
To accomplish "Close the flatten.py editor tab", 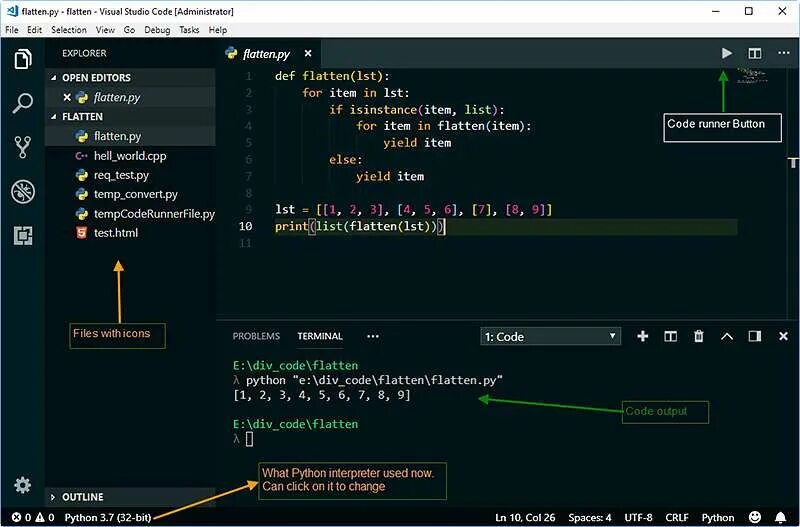I will click(308, 53).
